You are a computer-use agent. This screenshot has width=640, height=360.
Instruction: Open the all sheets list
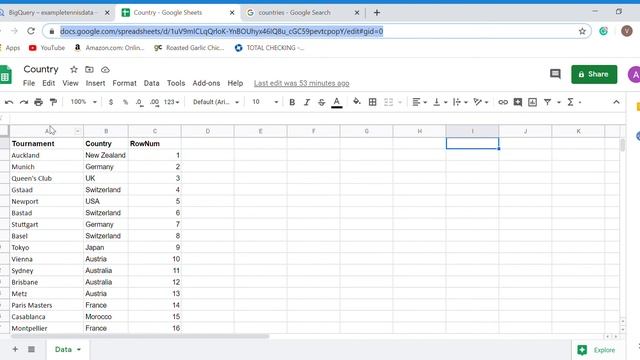(31, 349)
